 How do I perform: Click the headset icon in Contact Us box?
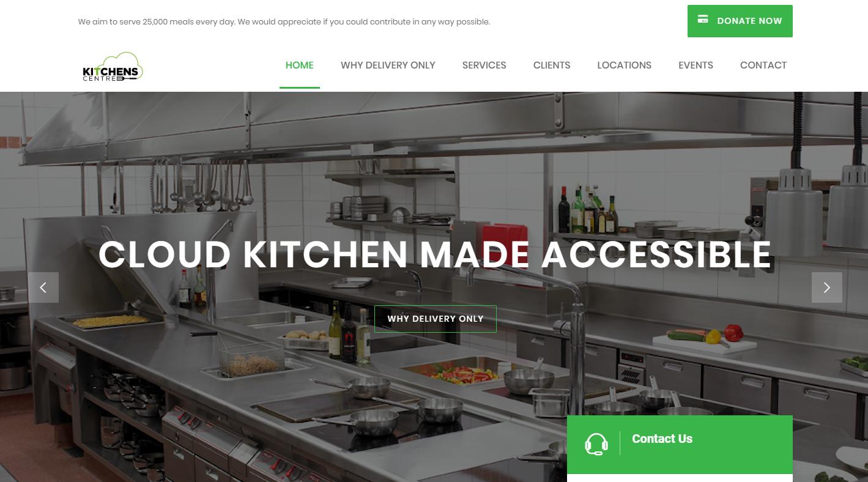click(x=596, y=444)
